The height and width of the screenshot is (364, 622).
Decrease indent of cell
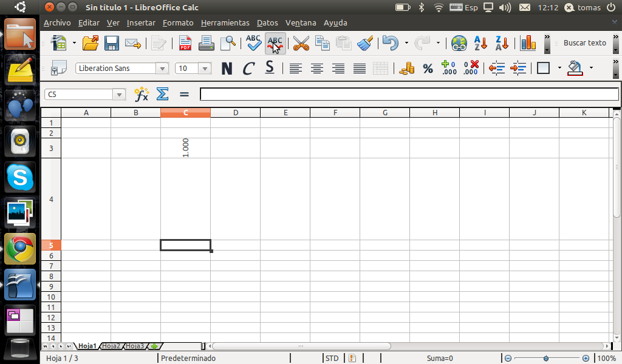(x=497, y=69)
